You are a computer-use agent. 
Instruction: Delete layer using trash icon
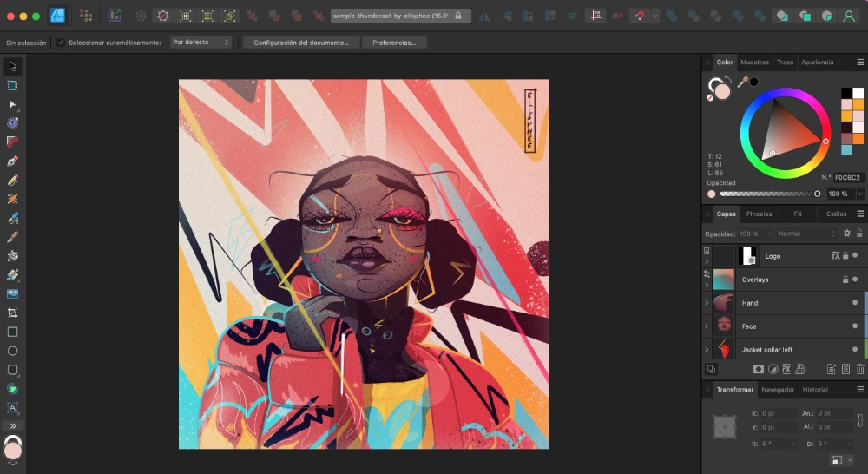[x=859, y=369]
